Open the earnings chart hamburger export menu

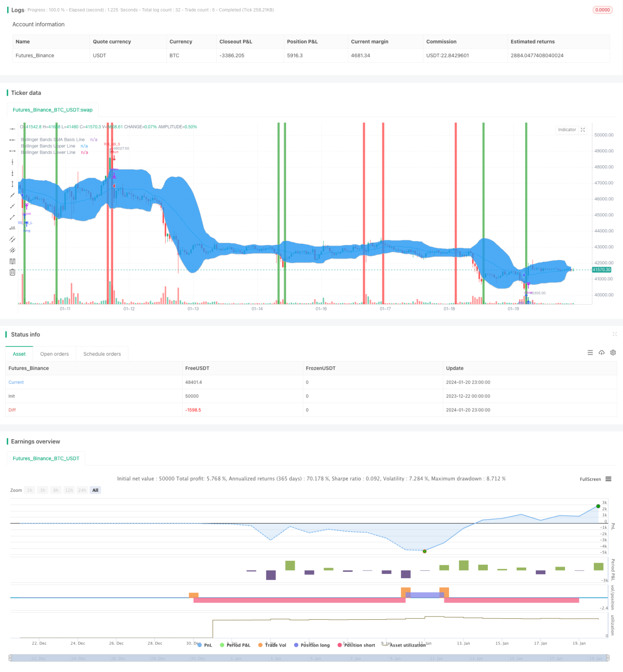coord(608,479)
